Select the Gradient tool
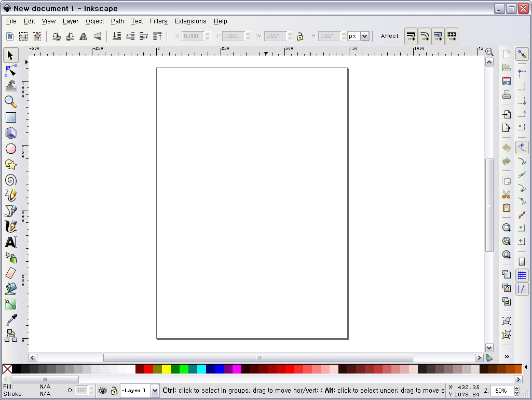The image size is (532, 400). pos(10,304)
